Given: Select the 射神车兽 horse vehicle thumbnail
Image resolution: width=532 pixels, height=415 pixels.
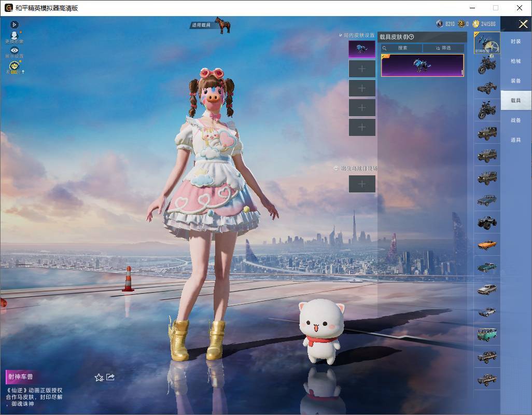Looking at the screenshot, I should click(487, 43).
